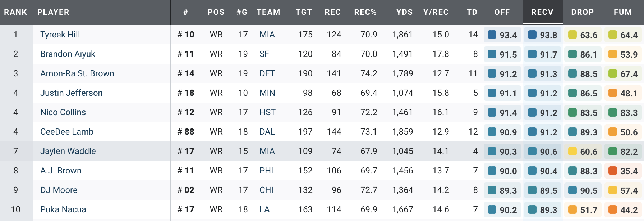This screenshot has height=221, width=644.
Task: Click Amon-Ra St. Brown's name
Action: pos(77,73)
